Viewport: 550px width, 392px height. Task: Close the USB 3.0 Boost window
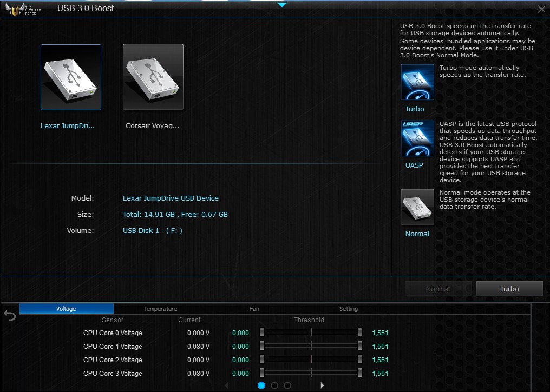tap(541, 9)
